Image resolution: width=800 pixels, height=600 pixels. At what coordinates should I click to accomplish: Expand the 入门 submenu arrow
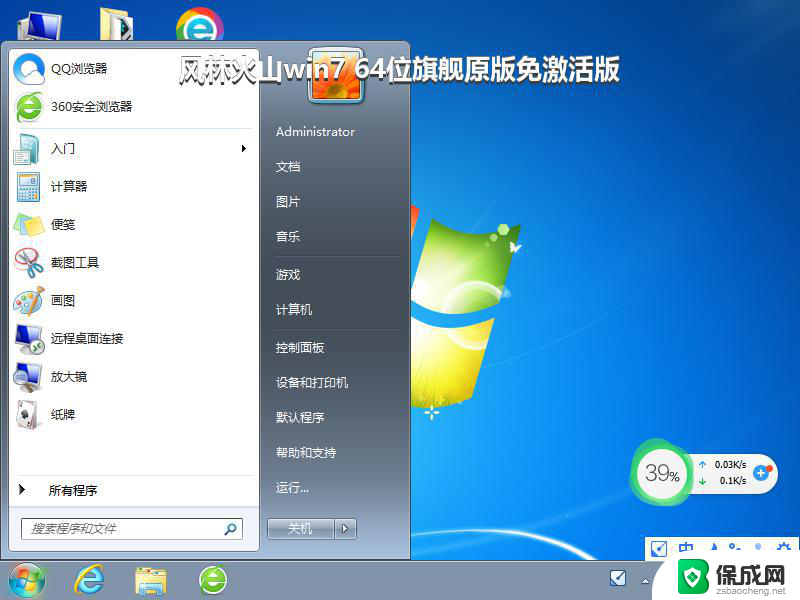click(244, 148)
